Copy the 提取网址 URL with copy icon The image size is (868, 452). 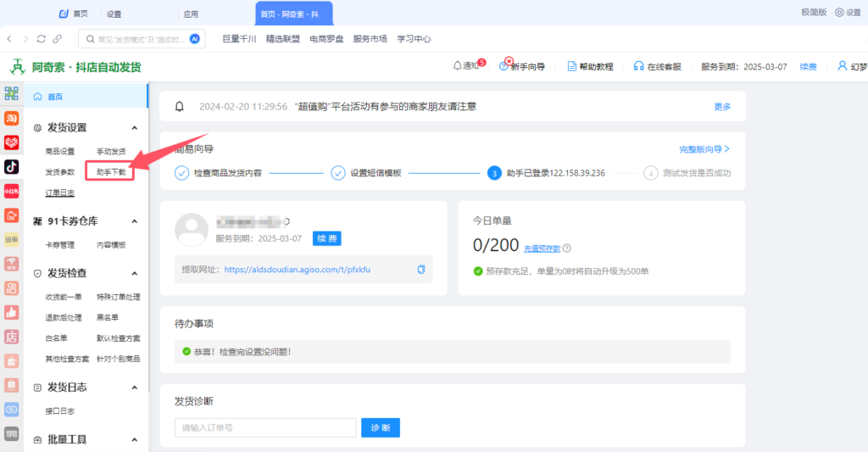(x=420, y=269)
